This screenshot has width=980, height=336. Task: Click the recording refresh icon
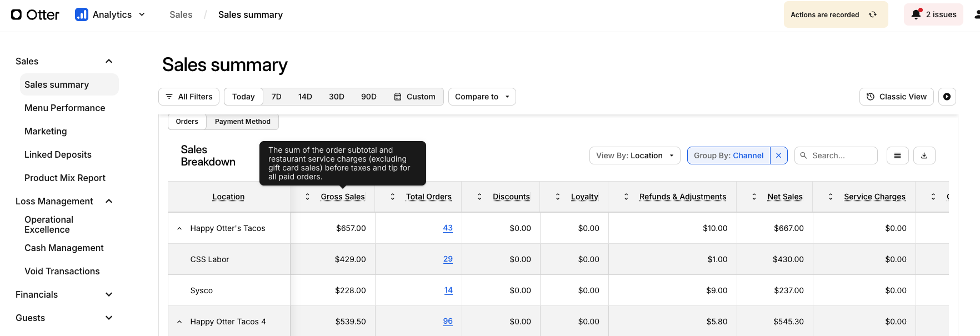coord(873,14)
